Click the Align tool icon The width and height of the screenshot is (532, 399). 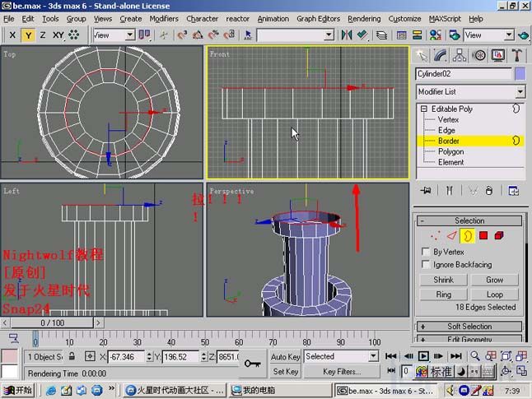click(362, 35)
